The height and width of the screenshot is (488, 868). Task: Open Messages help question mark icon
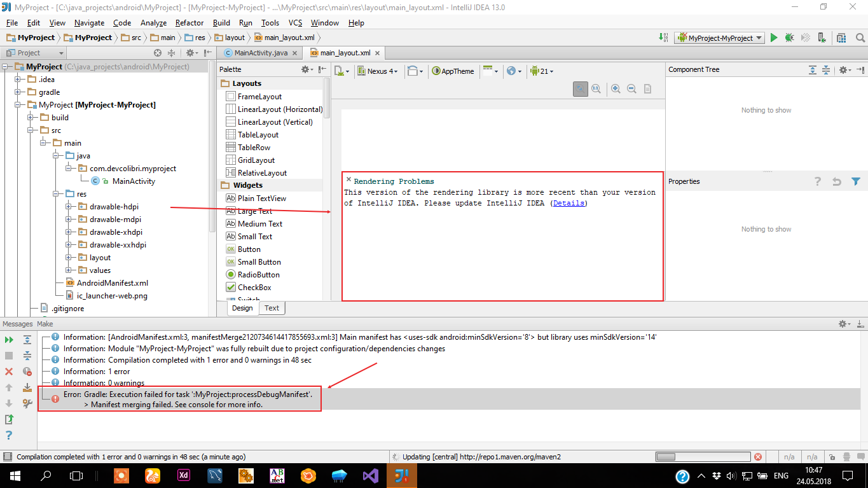(x=9, y=435)
